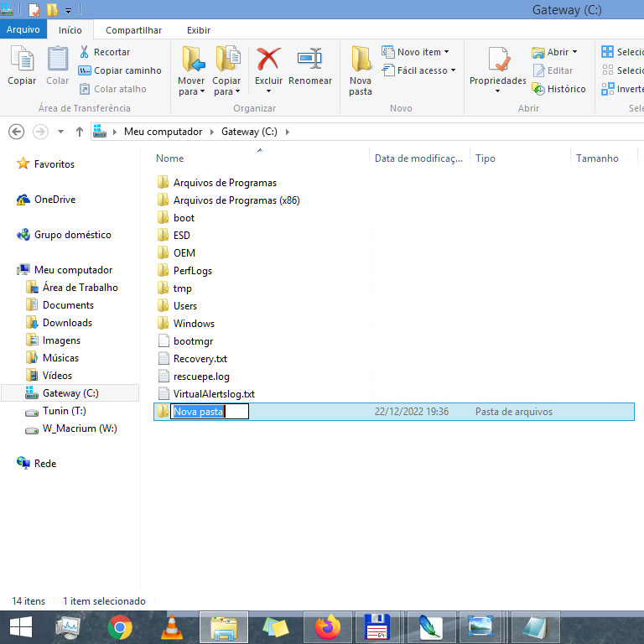This screenshot has height=644, width=644.
Task: Open VLC from the taskbar
Action: pos(172,626)
